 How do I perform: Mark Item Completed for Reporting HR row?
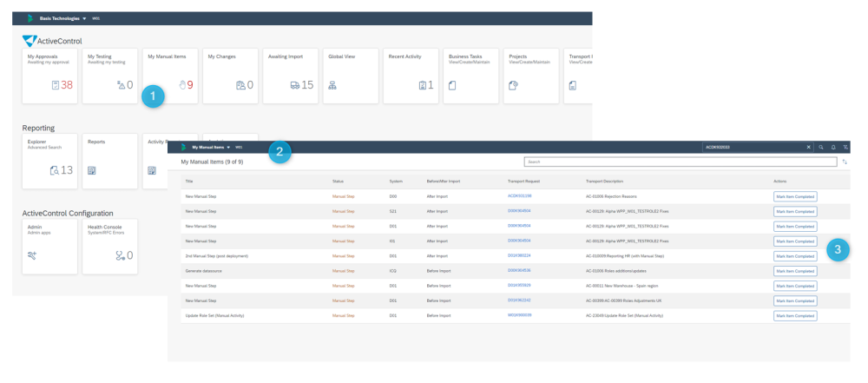coord(795,256)
